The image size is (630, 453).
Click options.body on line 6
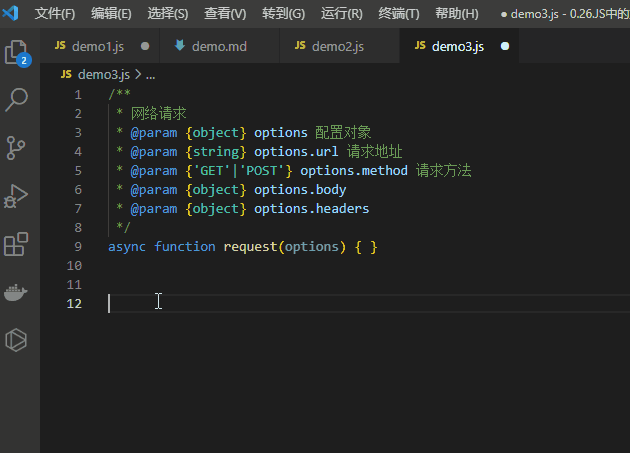click(x=300, y=190)
